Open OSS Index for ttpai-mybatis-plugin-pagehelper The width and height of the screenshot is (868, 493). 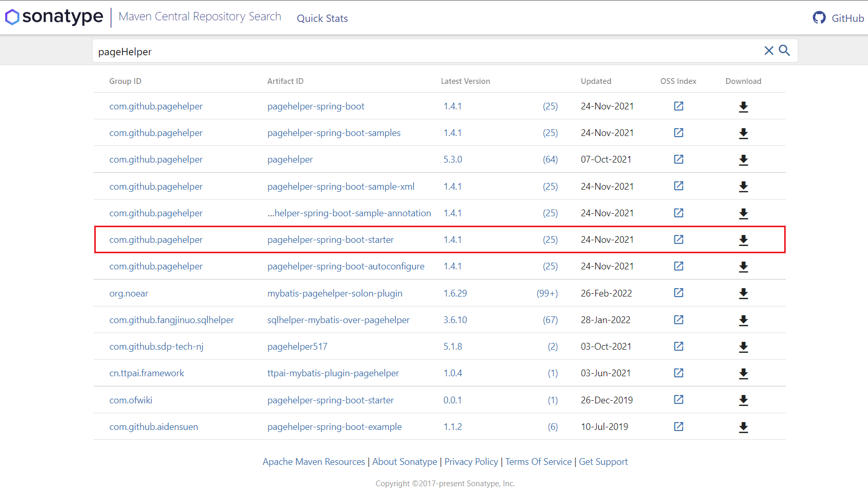pyautogui.click(x=678, y=373)
